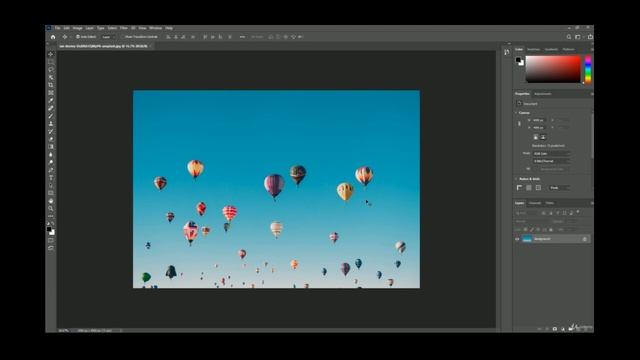Open the workspace switcher icon
The image size is (640, 360).
pyautogui.click(x=578, y=37)
